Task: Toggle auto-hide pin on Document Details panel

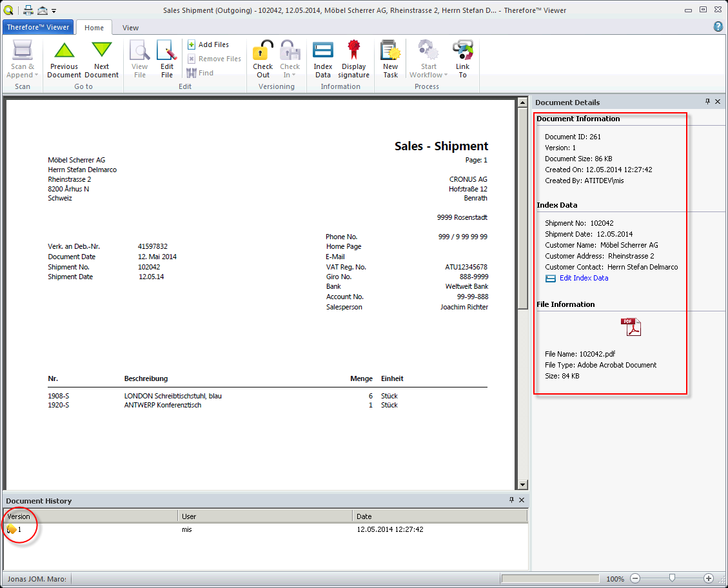Action: click(x=707, y=102)
